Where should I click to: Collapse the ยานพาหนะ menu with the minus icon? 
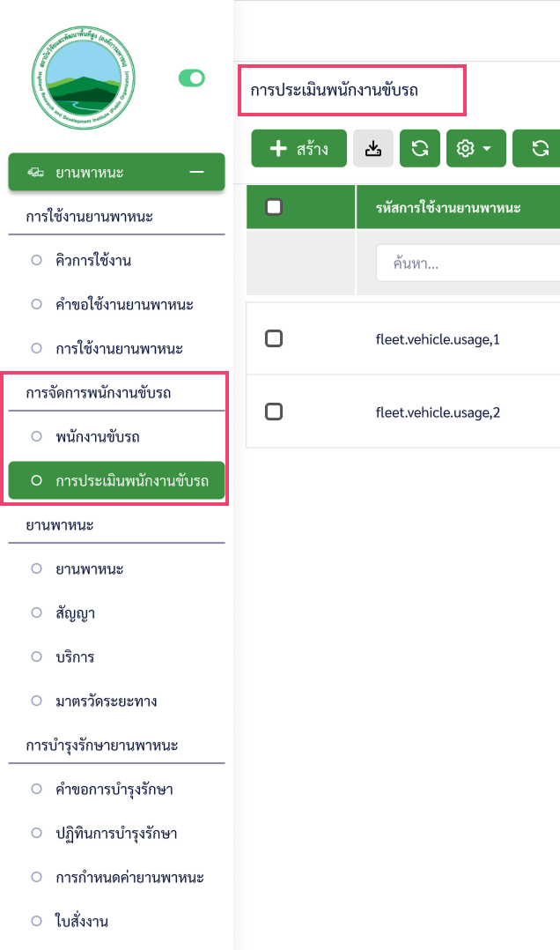[x=197, y=172]
